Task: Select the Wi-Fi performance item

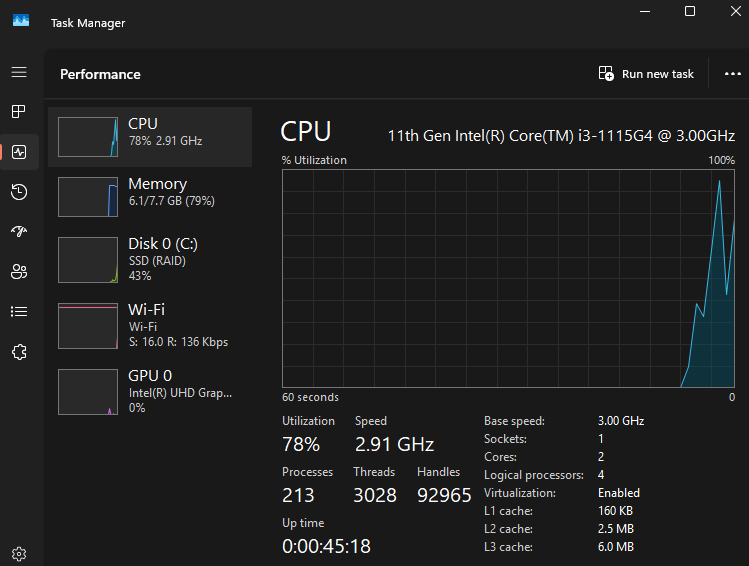Action: click(150, 325)
